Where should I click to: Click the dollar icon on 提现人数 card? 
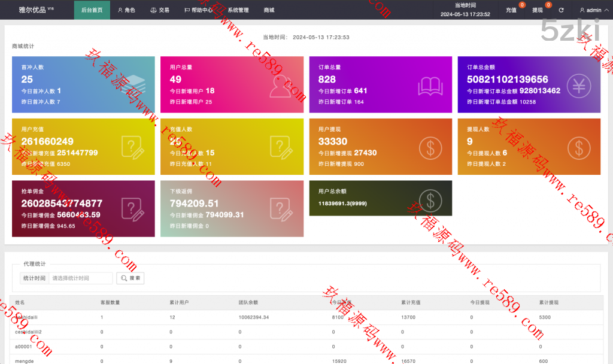point(578,147)
